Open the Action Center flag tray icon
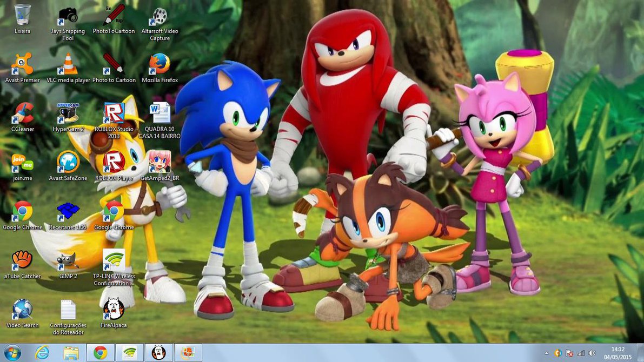644x362 pixels. click(569, 353)
